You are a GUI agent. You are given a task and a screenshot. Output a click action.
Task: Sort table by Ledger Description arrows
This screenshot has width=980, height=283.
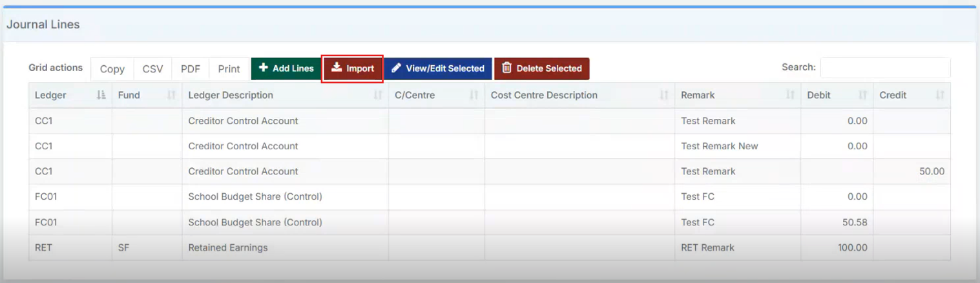click(x=378, y=95)
